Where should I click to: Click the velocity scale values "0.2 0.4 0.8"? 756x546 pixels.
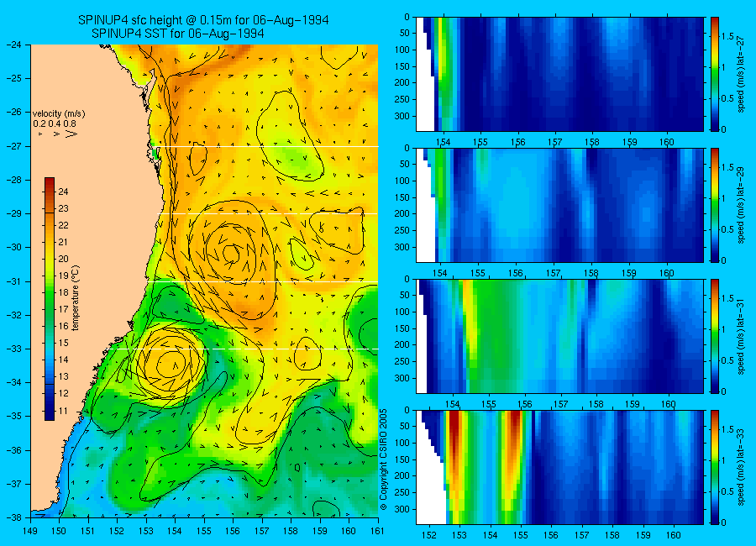[55, 123]
